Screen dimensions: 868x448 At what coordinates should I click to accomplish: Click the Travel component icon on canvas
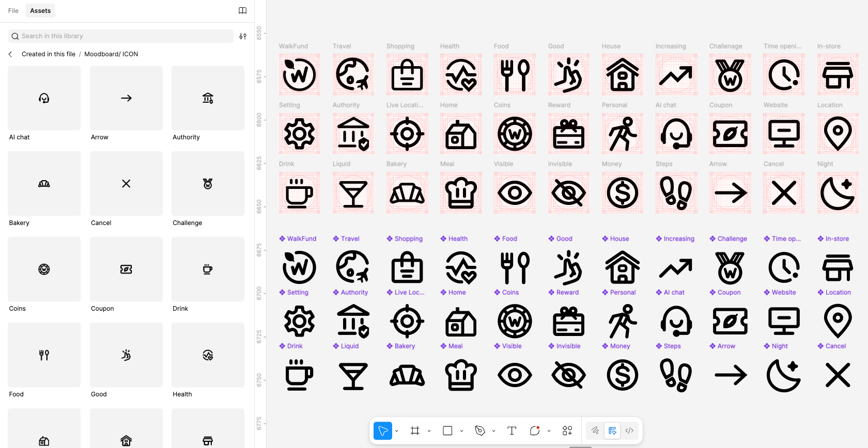click(353, 267)
